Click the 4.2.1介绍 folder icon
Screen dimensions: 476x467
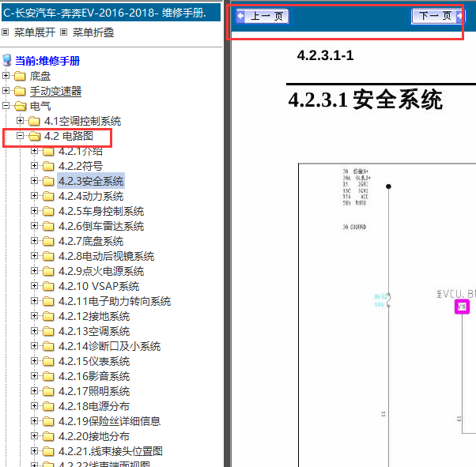pos(48,151)
